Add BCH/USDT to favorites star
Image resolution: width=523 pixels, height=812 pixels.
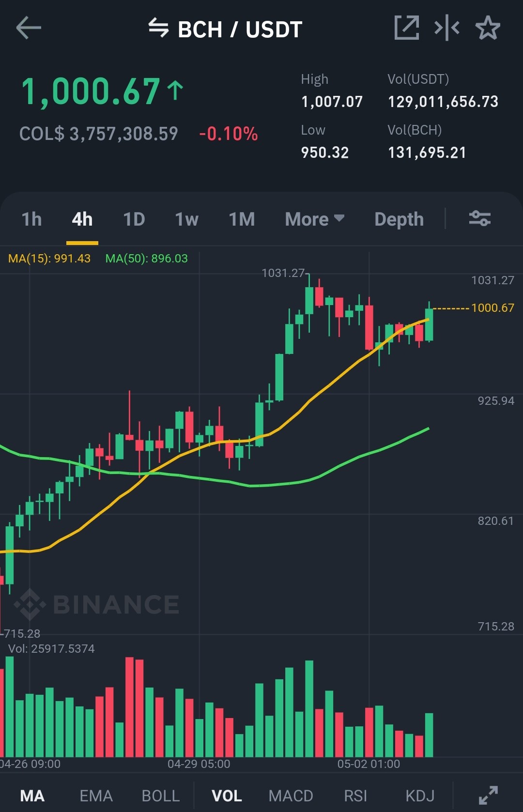click(488, 28)
